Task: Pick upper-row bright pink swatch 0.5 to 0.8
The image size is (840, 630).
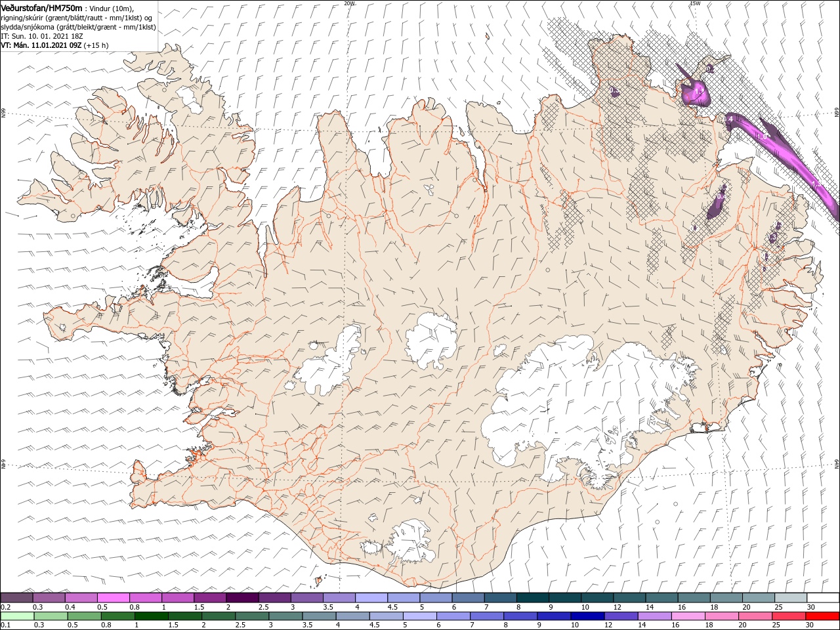Action: pos(113,598)
